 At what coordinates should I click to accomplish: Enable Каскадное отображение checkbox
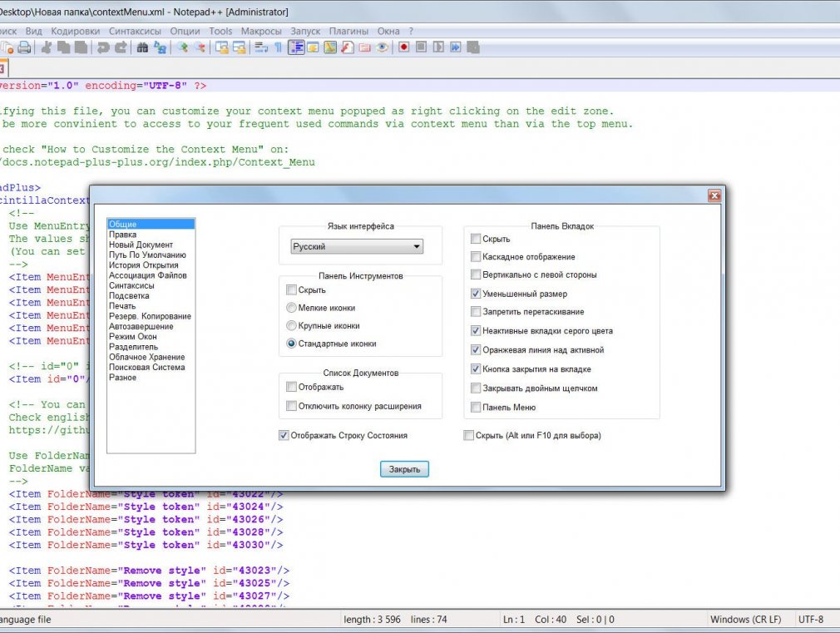point(476,257)
